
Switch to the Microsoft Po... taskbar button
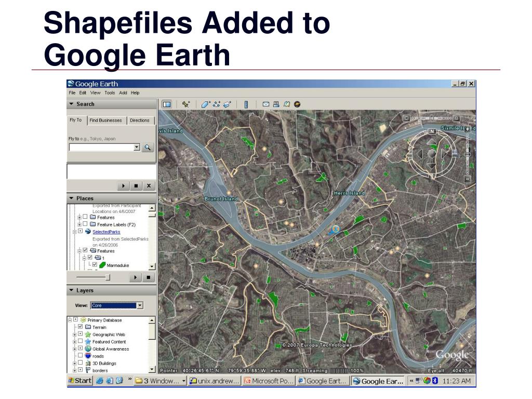(269, 381)
